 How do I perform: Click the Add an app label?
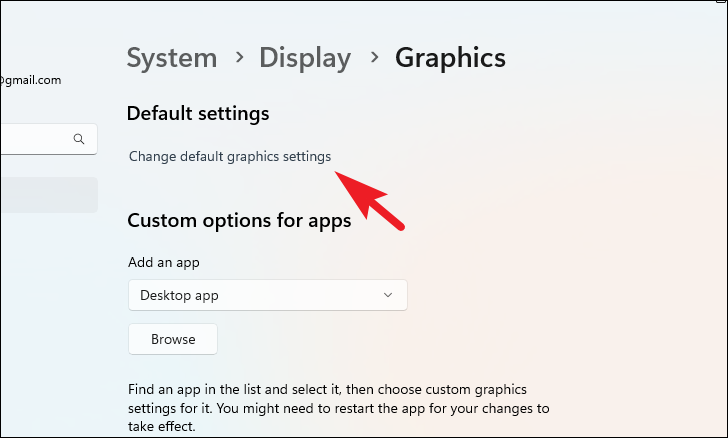pyautogui.click(x=164, y=262)
